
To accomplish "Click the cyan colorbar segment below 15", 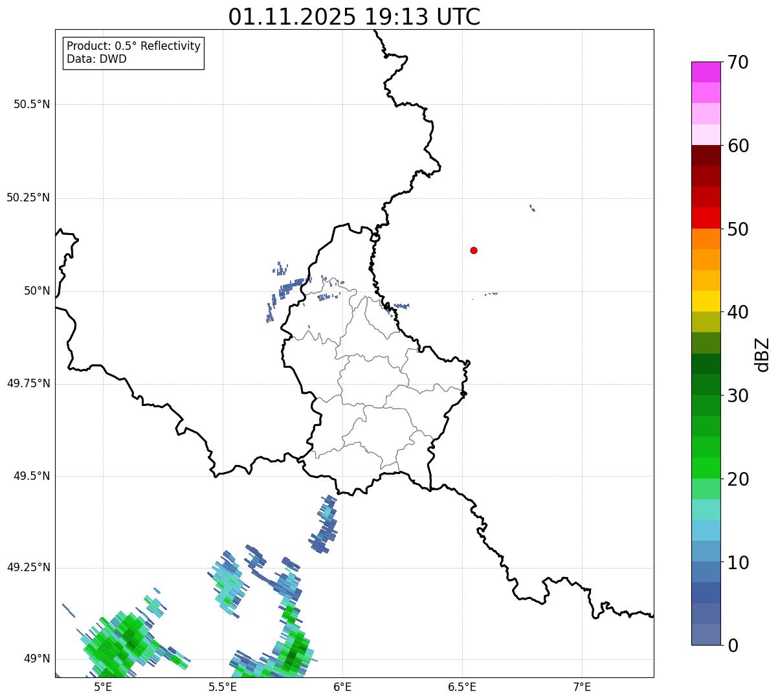I will coord(706,530).
